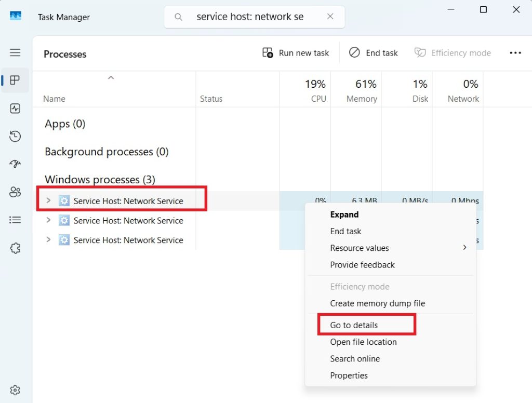Open App history page in sidebar
Image resolution: width=532 pixels, height=403 pixels.
[15, 136]
